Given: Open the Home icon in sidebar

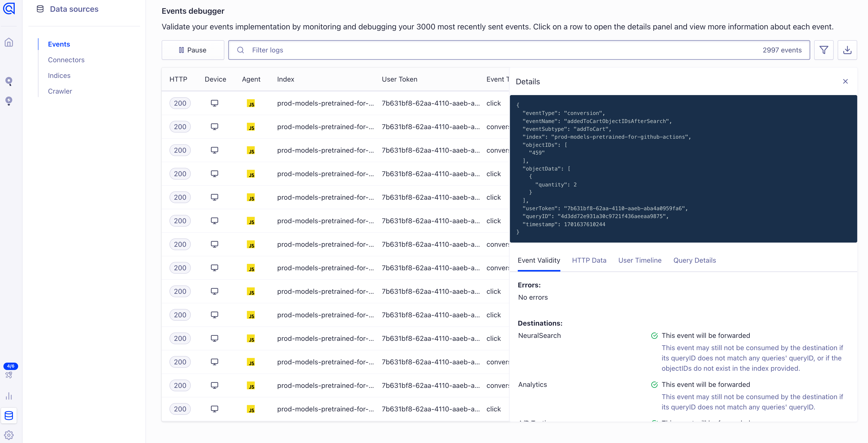Looking at the screenshot, I should coord(9,42).
